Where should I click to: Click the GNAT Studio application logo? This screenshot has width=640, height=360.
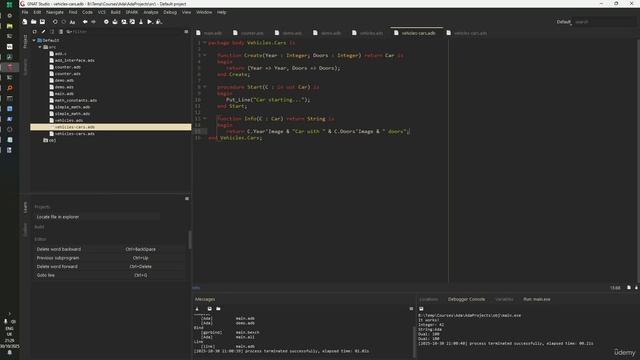click(x=22, y=4)
